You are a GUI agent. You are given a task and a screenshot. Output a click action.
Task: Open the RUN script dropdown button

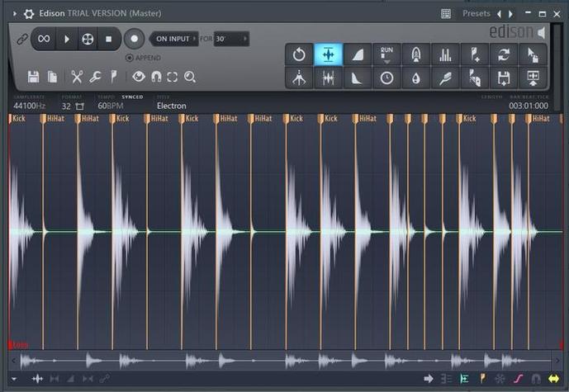386,54
